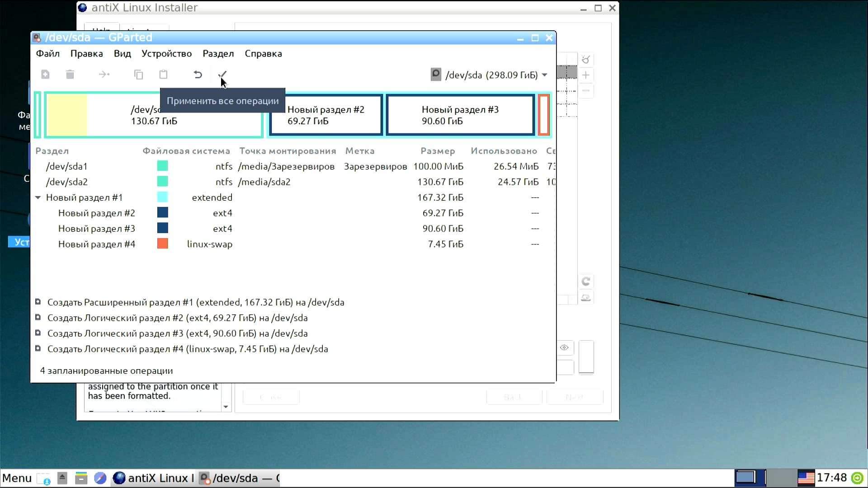Click the eject icon in the taskbar
The height and width of the screenshot is (488, 868).
tap(62, 478)
